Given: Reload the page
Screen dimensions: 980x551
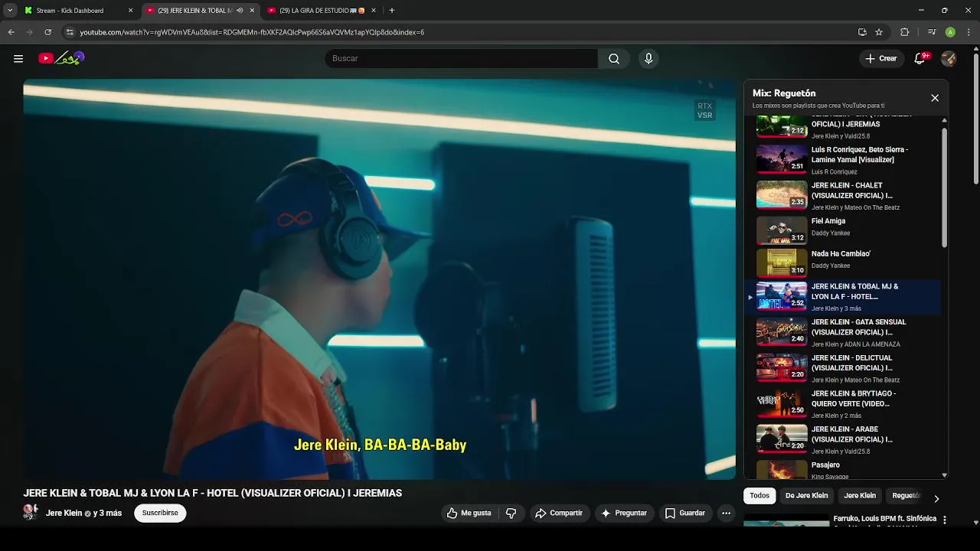Looking at the screenshot, I should (47, 32).
